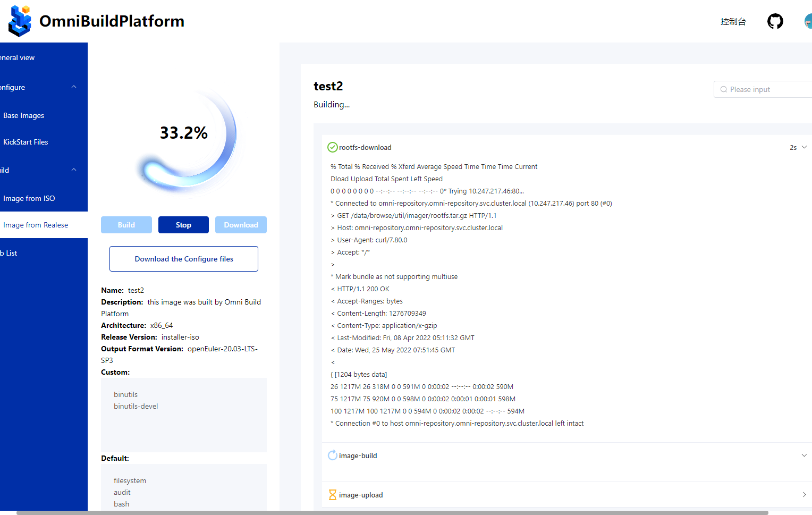Collapse the image-build step chevron

coord(804,455)
